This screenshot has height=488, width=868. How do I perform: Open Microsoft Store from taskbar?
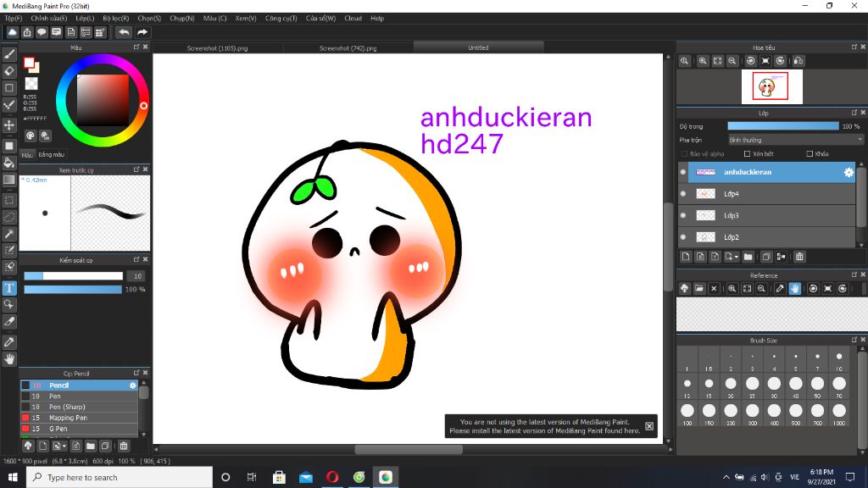[279, 477]
